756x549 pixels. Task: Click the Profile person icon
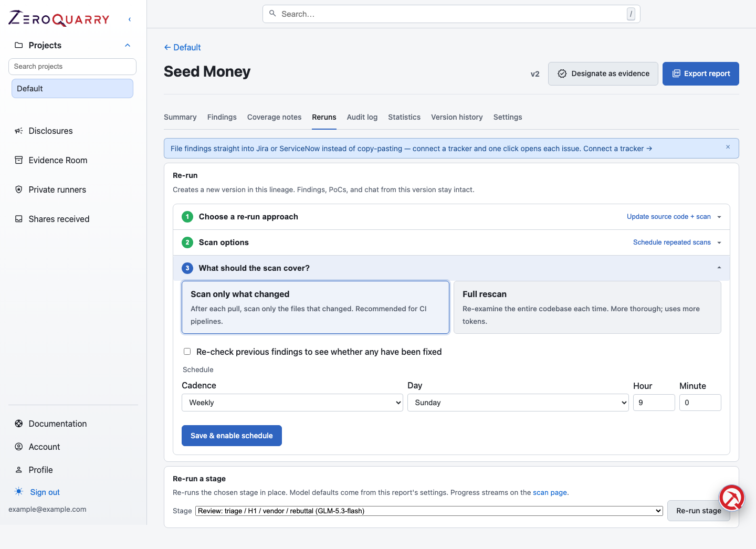pos(19,470)
